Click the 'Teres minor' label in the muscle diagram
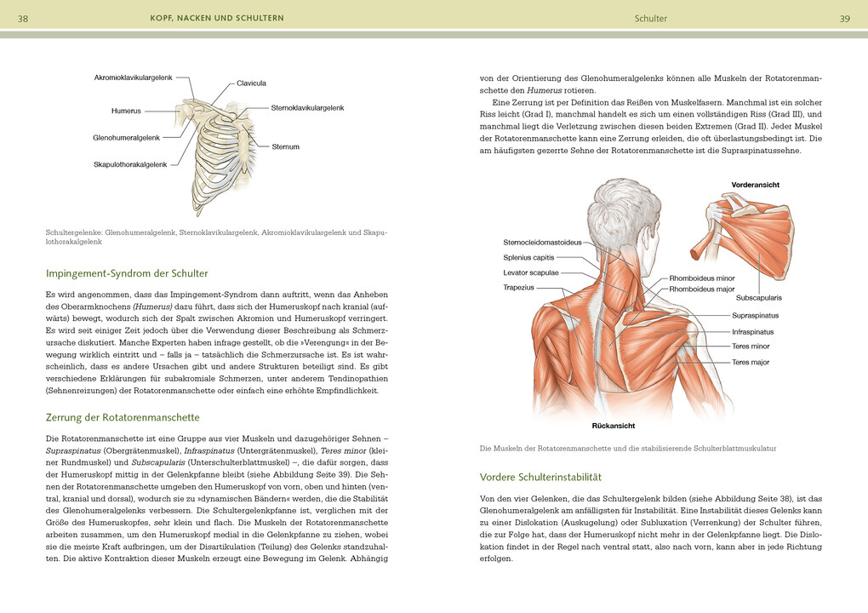 [751, 347]
